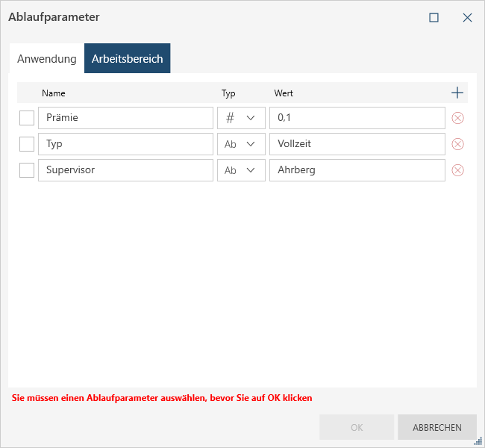Open the Supervisor row type dropdown
This screenshot has height=448, width=485.
(x=241, y=170)
